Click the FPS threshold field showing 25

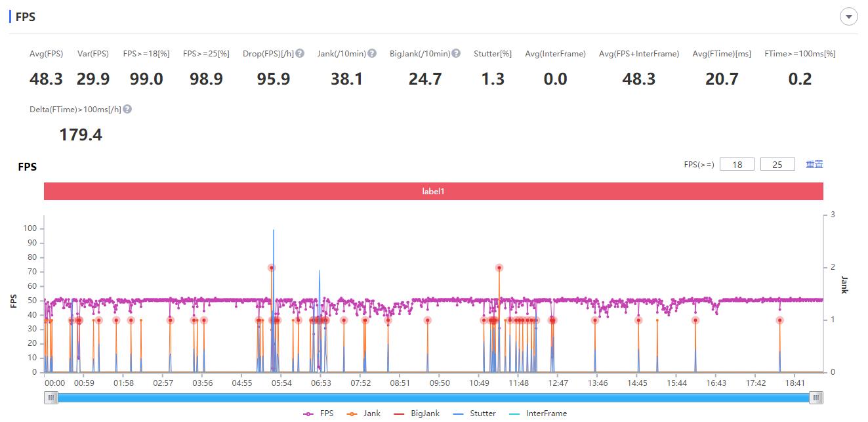(777, 165)
